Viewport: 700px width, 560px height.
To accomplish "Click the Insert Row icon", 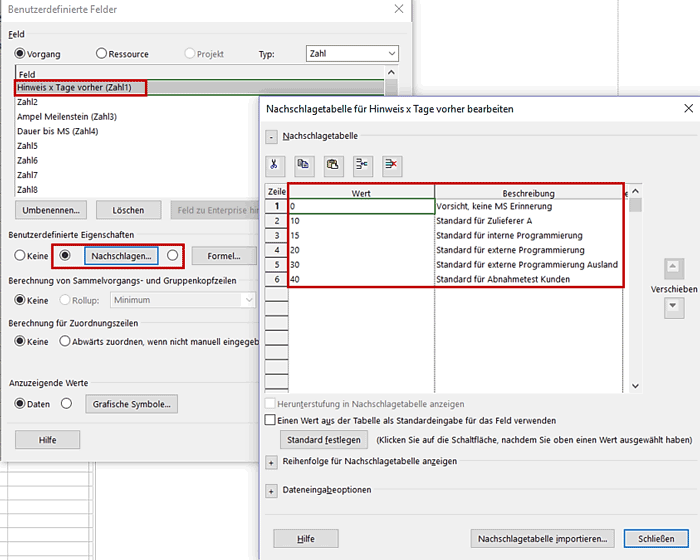I will [x=362, y=164].
